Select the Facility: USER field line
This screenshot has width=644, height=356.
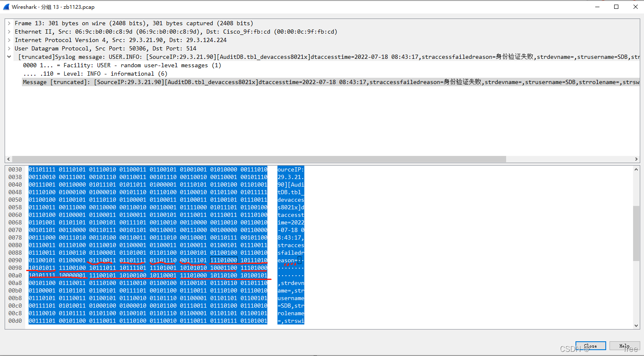tap(122, 66)
